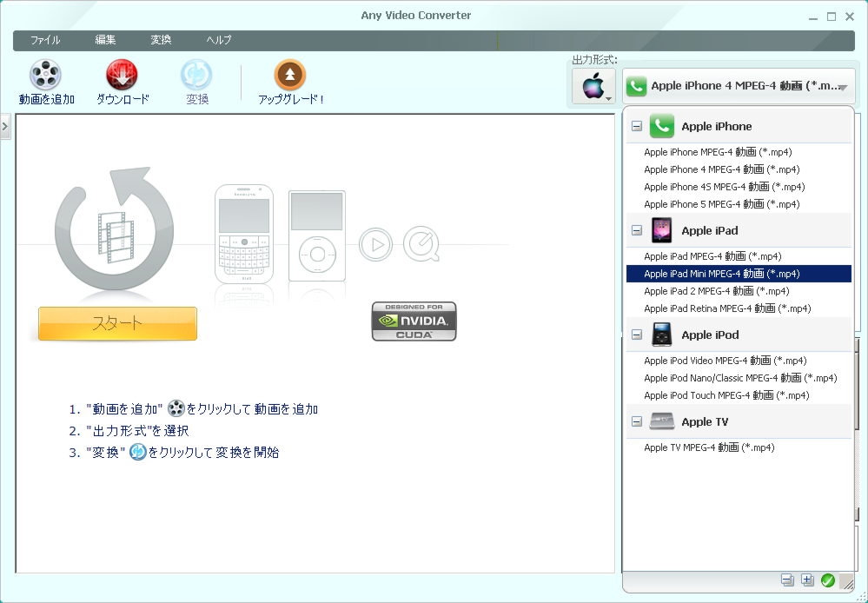Image resolution: width=868 pixels, height=603 pixels.
Task: Click the expand-all icon in list footer
Action: pyautogui.click(x=808, y=580)
